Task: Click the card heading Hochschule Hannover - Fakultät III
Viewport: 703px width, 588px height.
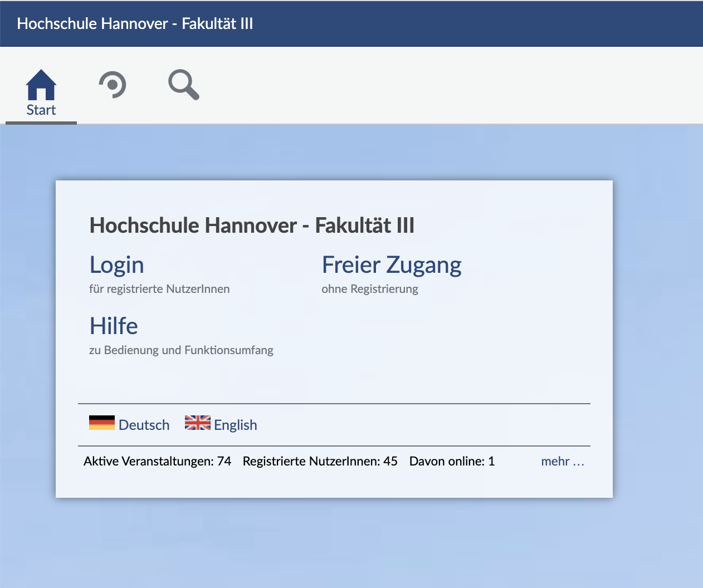Action: click(252, 226)
